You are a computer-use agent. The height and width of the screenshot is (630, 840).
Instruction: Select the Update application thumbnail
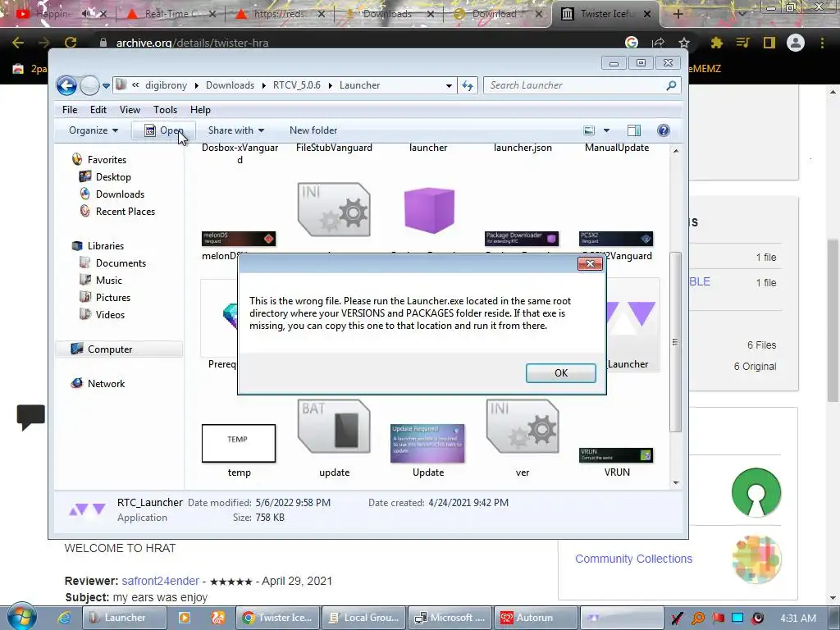(x=427, y=444)
